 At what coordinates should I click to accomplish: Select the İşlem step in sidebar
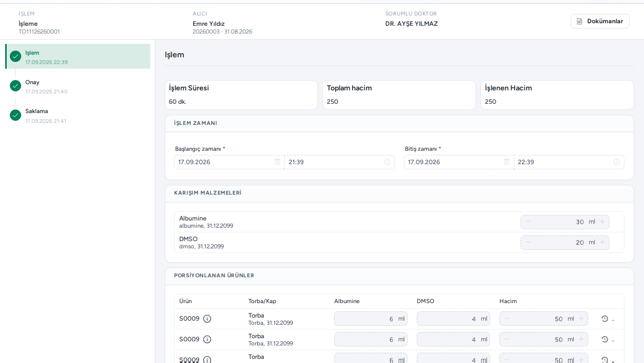(78, 56)
